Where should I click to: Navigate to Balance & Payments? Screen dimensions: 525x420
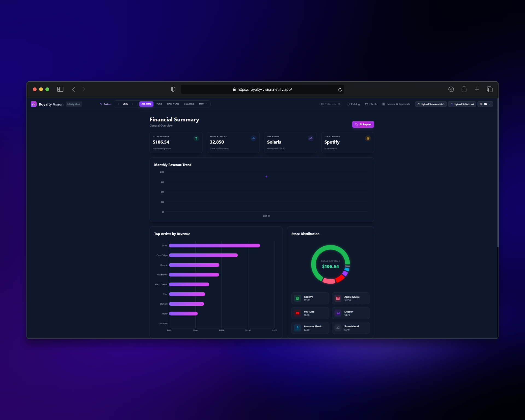click(x=396, y=104)
